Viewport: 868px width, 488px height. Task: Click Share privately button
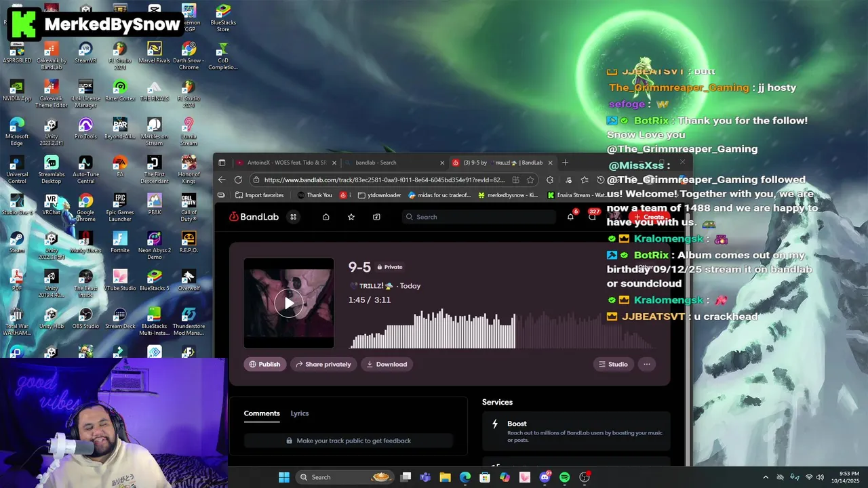click(x=323, y=364)
